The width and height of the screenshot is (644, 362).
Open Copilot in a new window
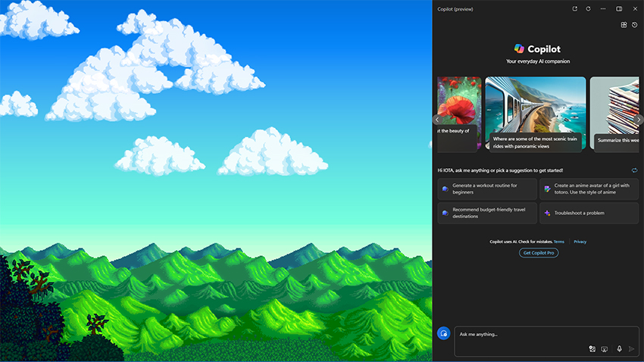click(574, 8)
